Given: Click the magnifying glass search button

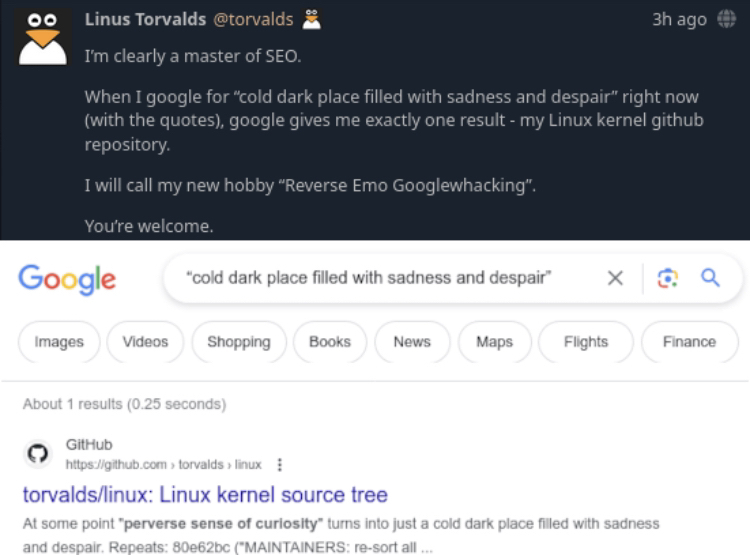Looking at the screenshot, I should click(x=710, y=278).
